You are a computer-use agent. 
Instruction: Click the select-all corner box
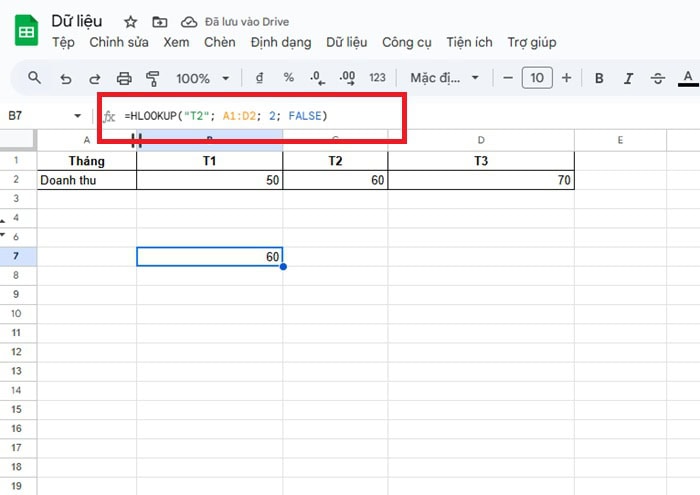[x=18, y=140]
